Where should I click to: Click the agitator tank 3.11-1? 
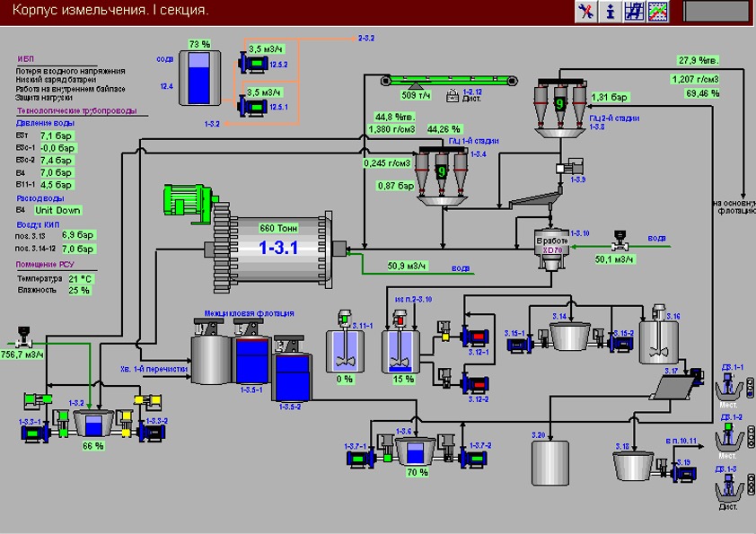(344, 348)
